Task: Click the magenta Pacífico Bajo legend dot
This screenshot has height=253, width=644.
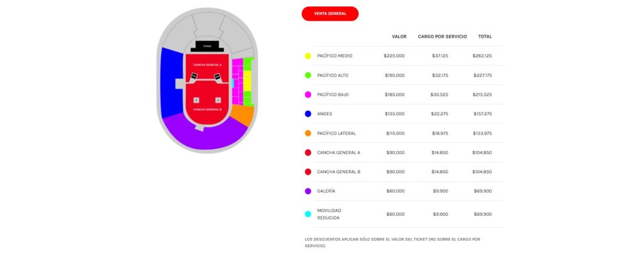Action: [x=308, y=94]
